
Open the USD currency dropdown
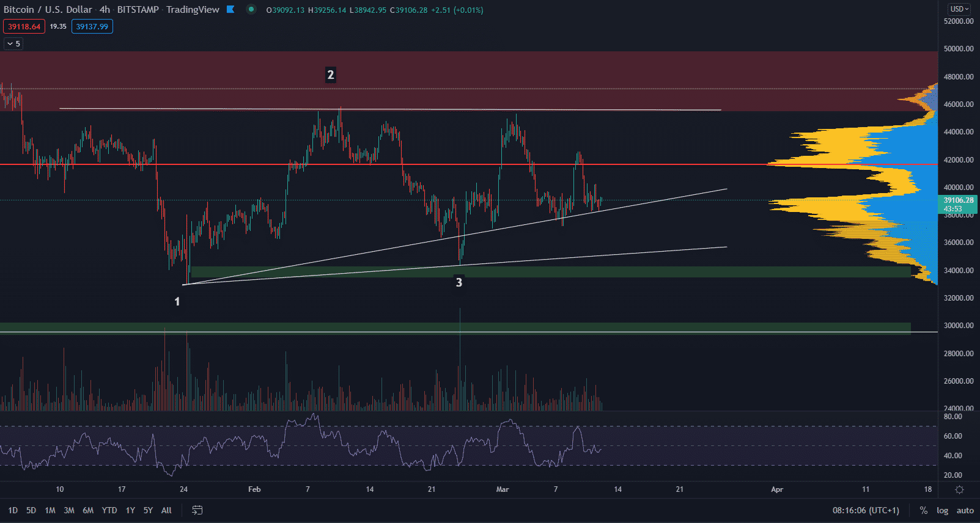[x=959, y=9]
